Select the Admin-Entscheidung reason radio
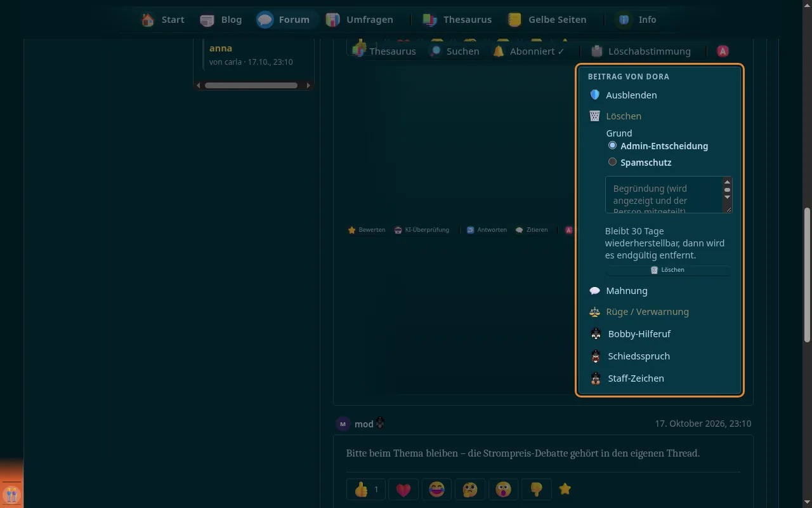This screenshot has height=508, width=812. point(612,145)
